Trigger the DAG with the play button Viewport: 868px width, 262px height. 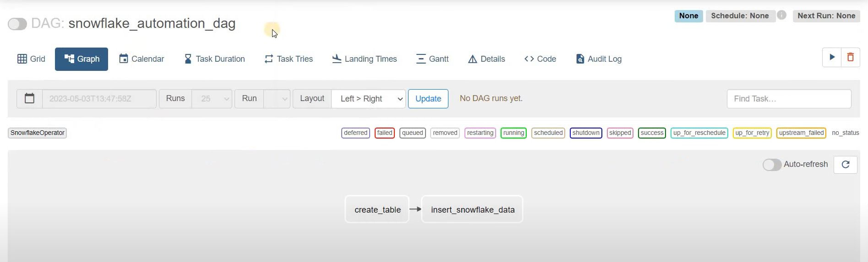coord(832,58)
